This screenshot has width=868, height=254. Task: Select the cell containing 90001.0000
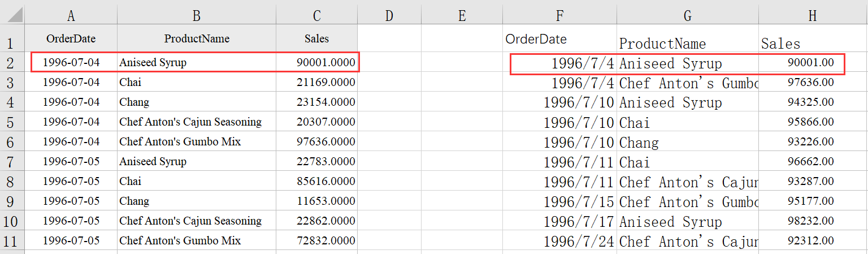pos(316,63)
